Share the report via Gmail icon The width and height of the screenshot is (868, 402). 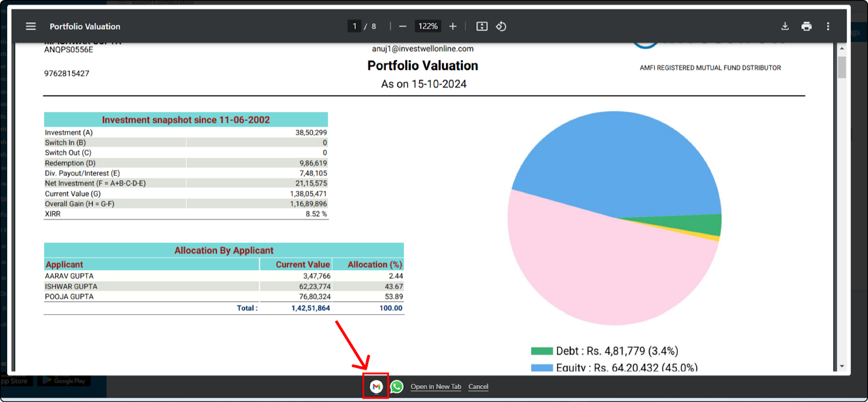[x=376, y=386]
